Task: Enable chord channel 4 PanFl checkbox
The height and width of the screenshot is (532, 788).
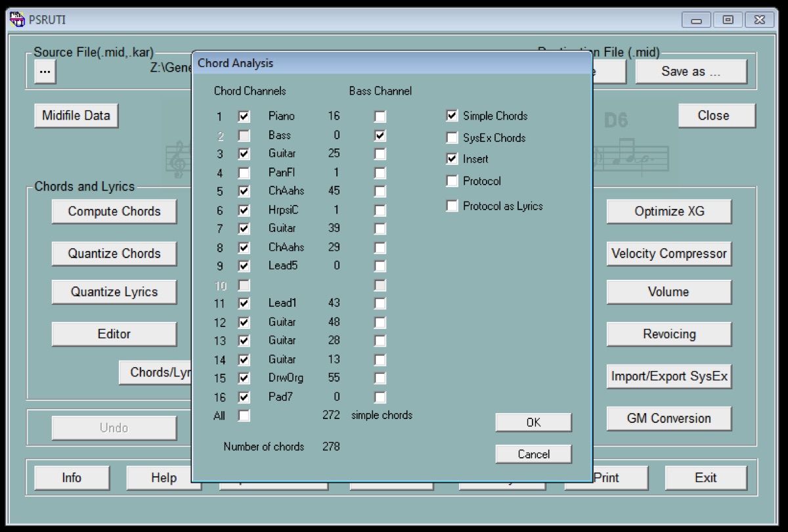Action: pyautogui.click(x=244, y=173)
